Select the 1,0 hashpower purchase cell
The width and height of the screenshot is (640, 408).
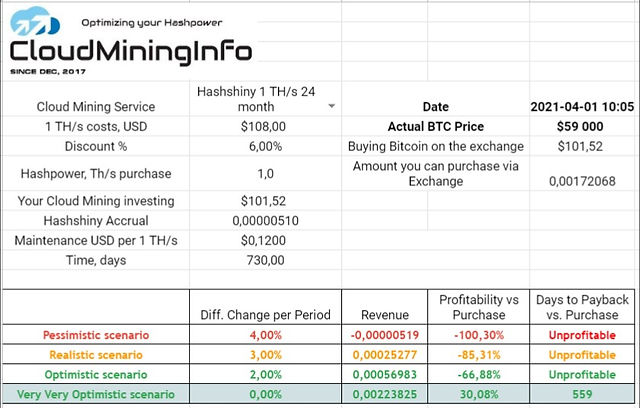click(x=264, y=173)
